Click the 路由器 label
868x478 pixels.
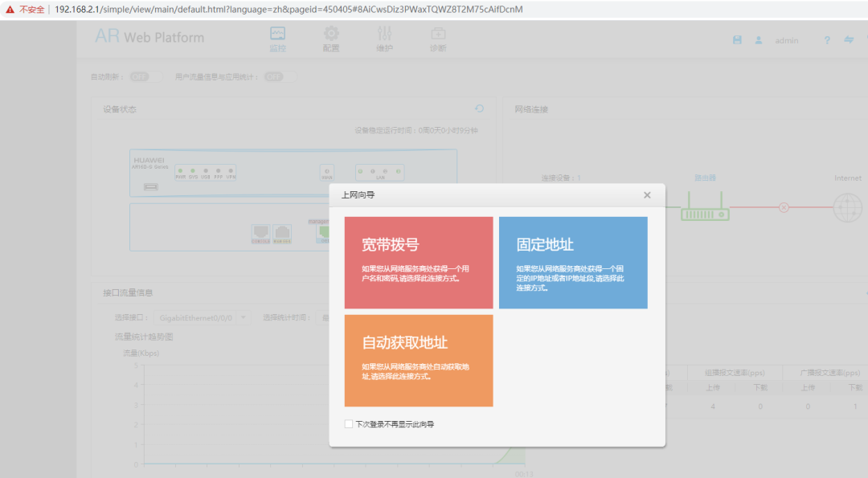click(706, 178)
